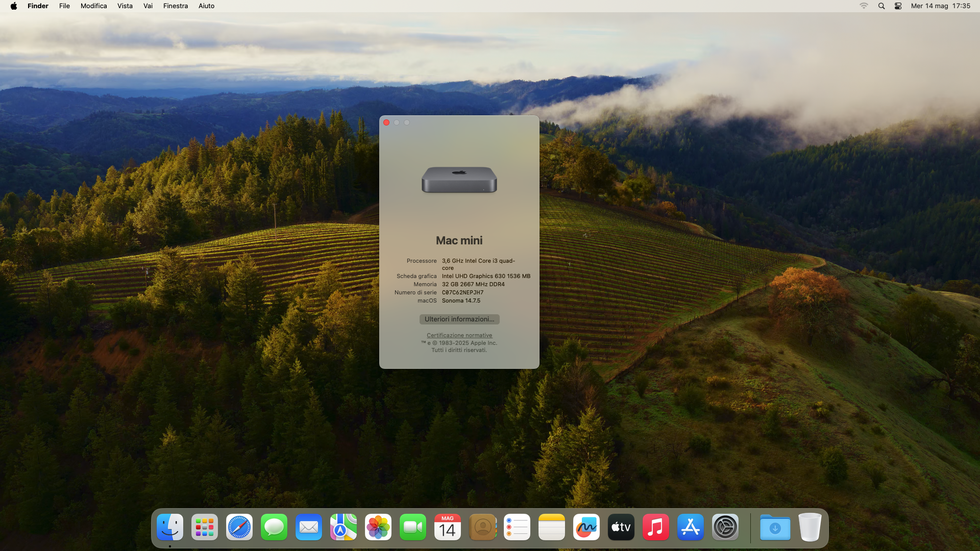Click the Scheda grafica label
Image resolution: width=980 pixels, height=551 pixels.
click(416, 277)
